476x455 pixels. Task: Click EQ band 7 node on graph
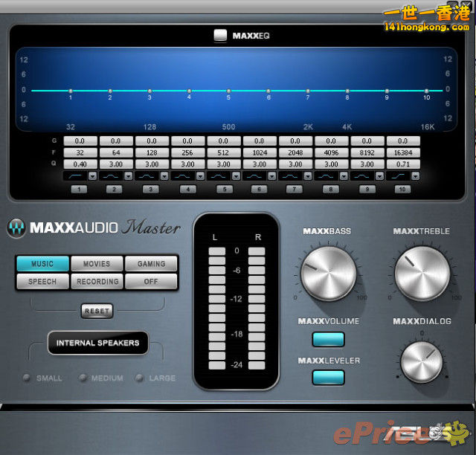[x=307, y=91]
